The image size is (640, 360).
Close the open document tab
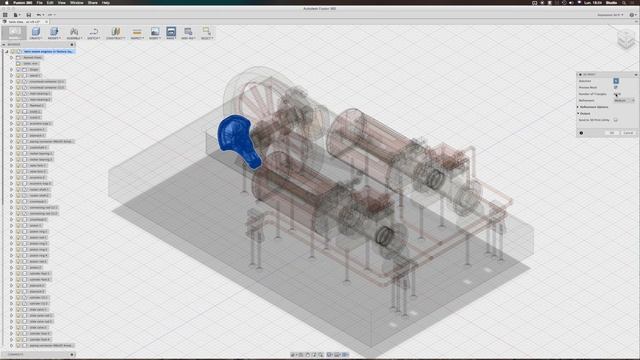46,22
